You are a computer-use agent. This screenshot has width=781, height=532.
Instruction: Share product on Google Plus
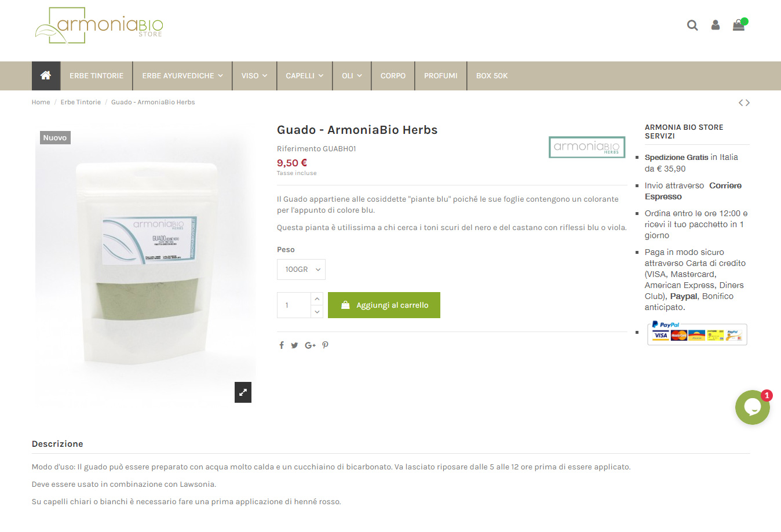[x=310, y=345]
